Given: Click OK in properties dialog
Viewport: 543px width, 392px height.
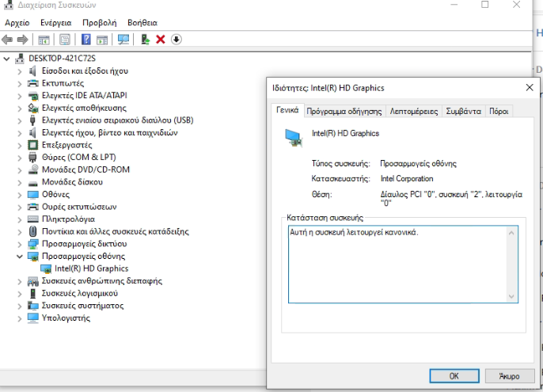Looking at the screenshot, I should [x=454, y=376].
